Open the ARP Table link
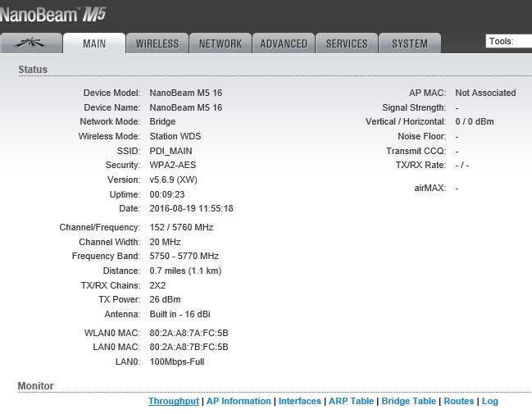532x414 pixels. pos(351,401)
